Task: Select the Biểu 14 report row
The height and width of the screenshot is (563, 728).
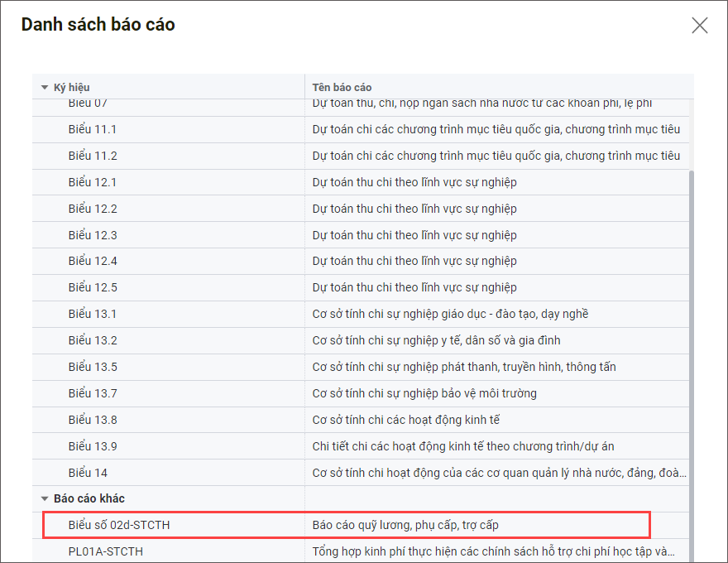Action: click(88, 473)
